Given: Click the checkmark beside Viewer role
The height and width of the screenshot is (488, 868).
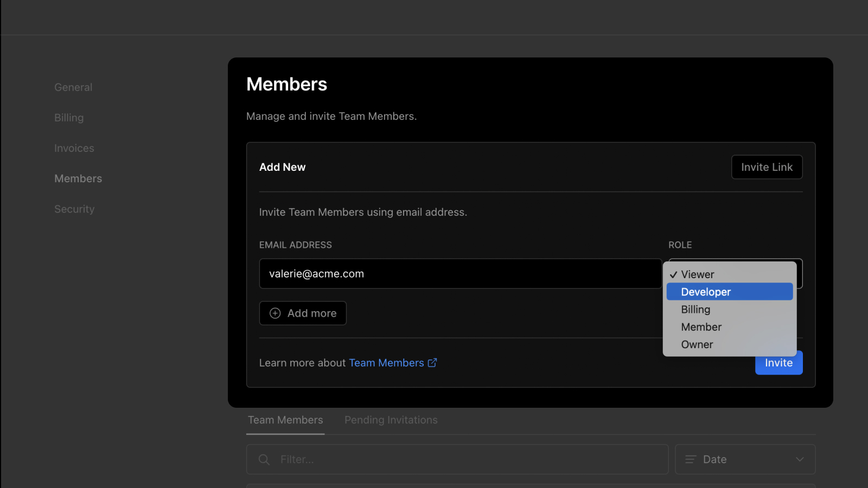Looking at the screenshot, I should click(x=673, y=274).
